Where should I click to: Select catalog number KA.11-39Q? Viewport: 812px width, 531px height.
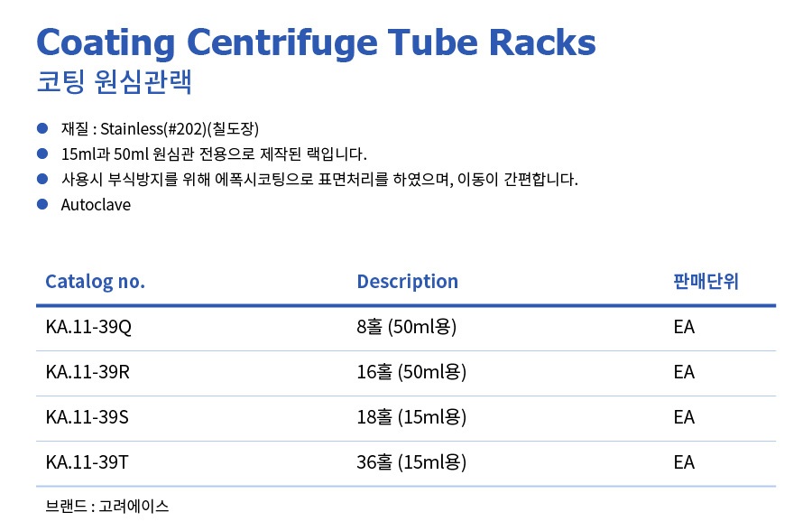88,327
